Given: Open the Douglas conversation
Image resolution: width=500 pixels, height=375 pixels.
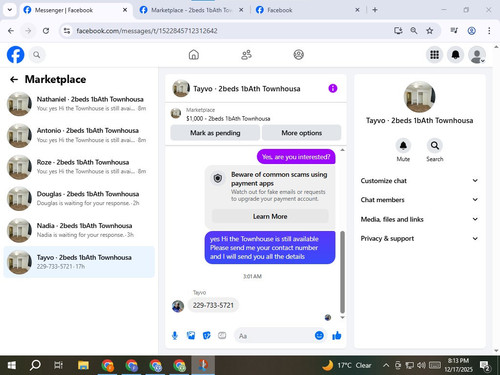Looking at the screenshot, I should coord(79,199).
